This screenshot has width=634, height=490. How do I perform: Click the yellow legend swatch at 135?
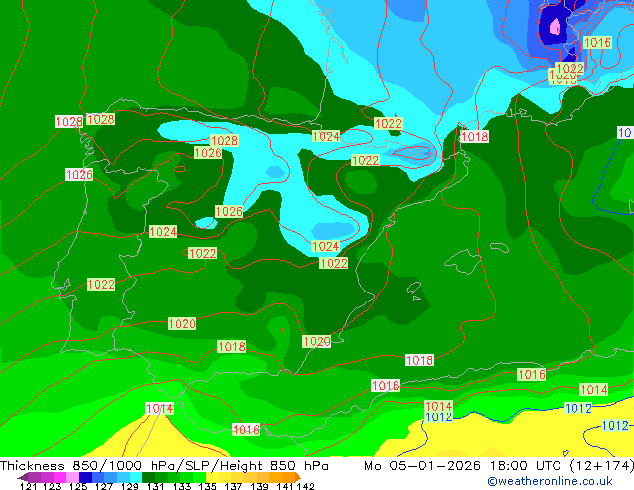pos(212,477)
